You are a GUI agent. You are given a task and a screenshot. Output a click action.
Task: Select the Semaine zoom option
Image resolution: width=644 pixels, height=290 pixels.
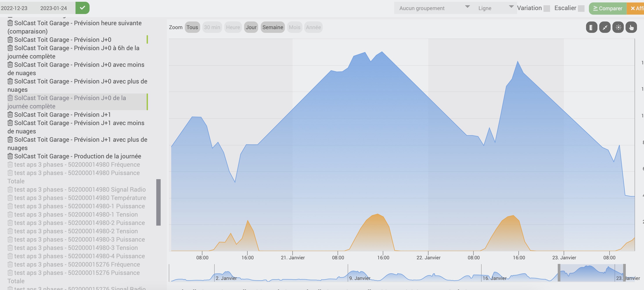pos(272,27)
